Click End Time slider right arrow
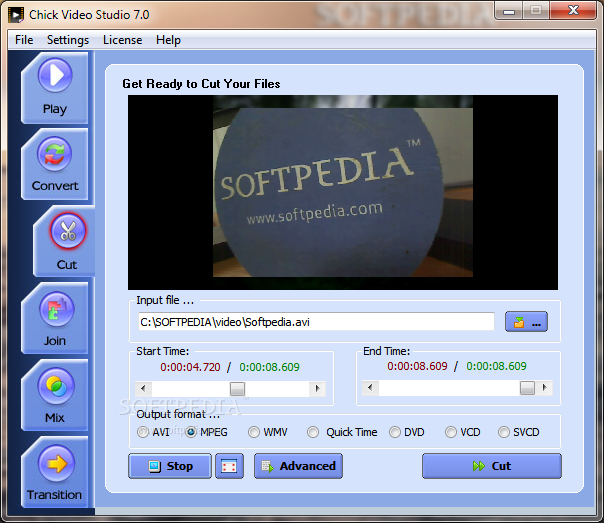 pyautogui.click(x=544, y=388)
